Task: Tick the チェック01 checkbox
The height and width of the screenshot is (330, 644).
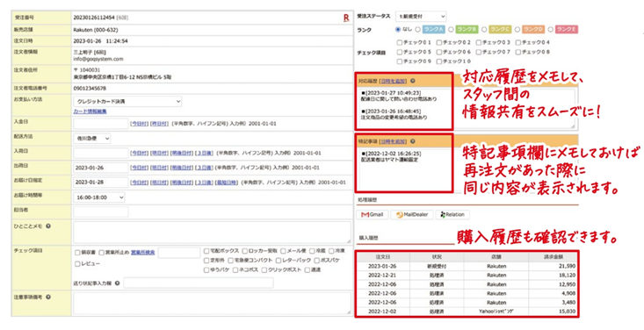Action: [399, 42]
